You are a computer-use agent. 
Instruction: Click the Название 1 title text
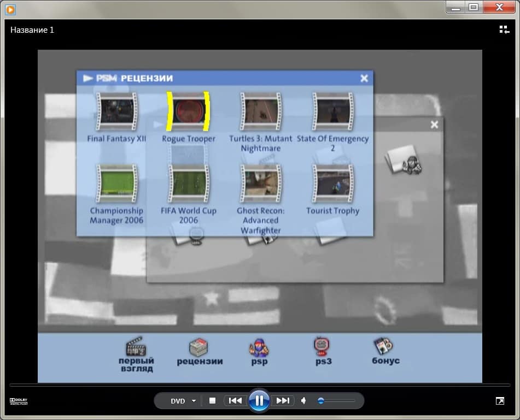[x=32, y=30]
